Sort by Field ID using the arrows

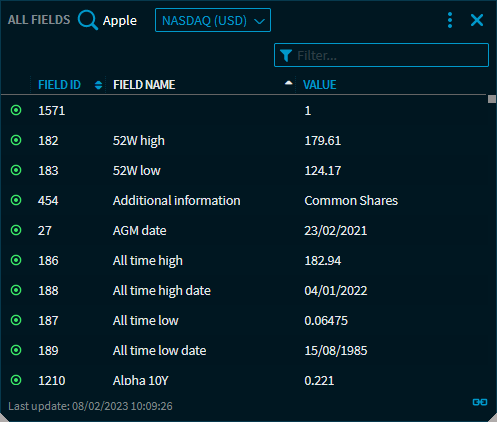(x=98, y=85)
